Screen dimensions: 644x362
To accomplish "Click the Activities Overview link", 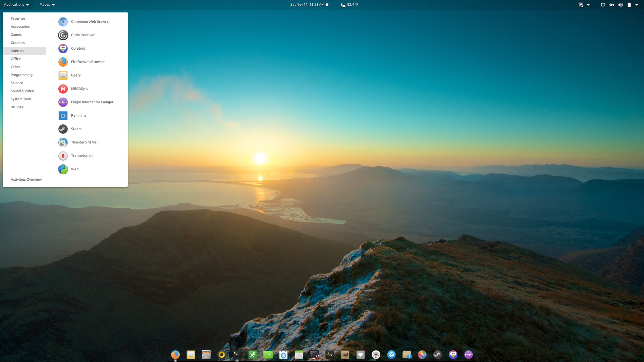I will (x=26, y=179).
